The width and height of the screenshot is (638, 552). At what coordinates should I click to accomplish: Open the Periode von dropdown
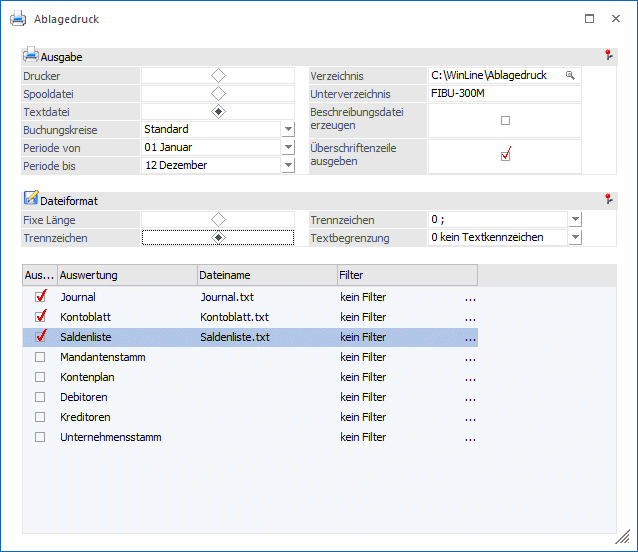pyautogui.click(x=288, y=147)
